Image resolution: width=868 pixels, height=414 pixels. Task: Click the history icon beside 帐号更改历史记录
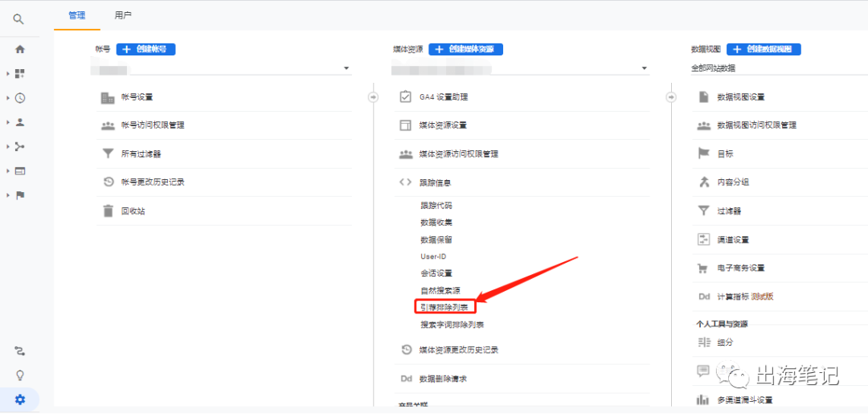[x=108, y=182]
